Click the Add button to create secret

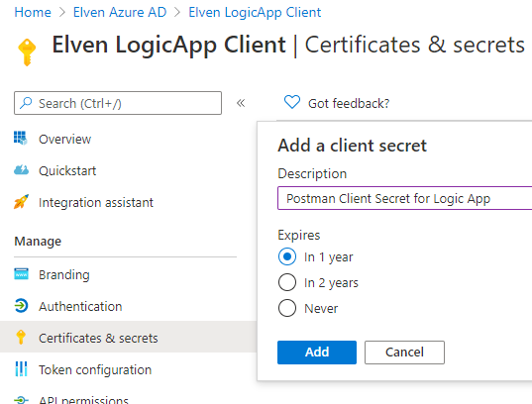pyautogui.click(x=317, y=353)
